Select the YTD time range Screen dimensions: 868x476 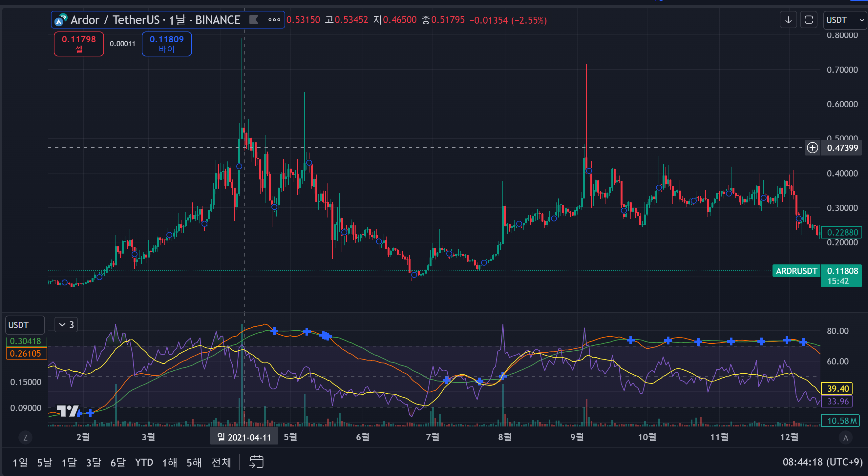pos(144,463)
